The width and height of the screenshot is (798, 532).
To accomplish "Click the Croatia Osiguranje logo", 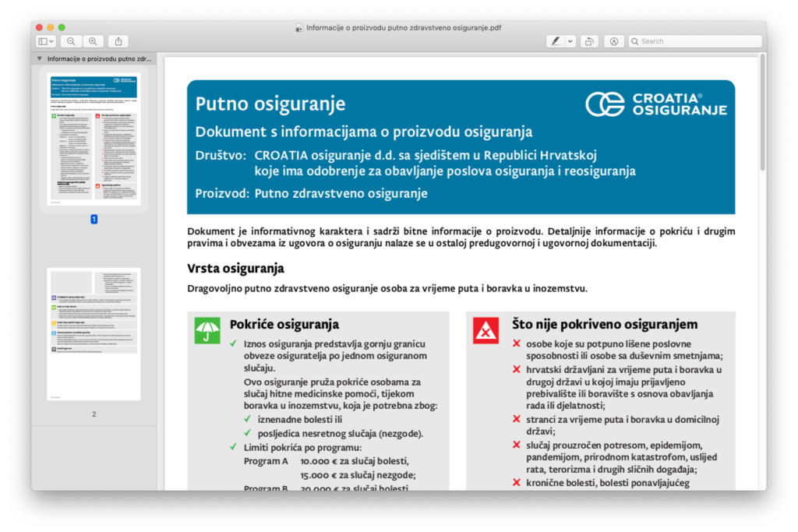I will tap(656, 104).
